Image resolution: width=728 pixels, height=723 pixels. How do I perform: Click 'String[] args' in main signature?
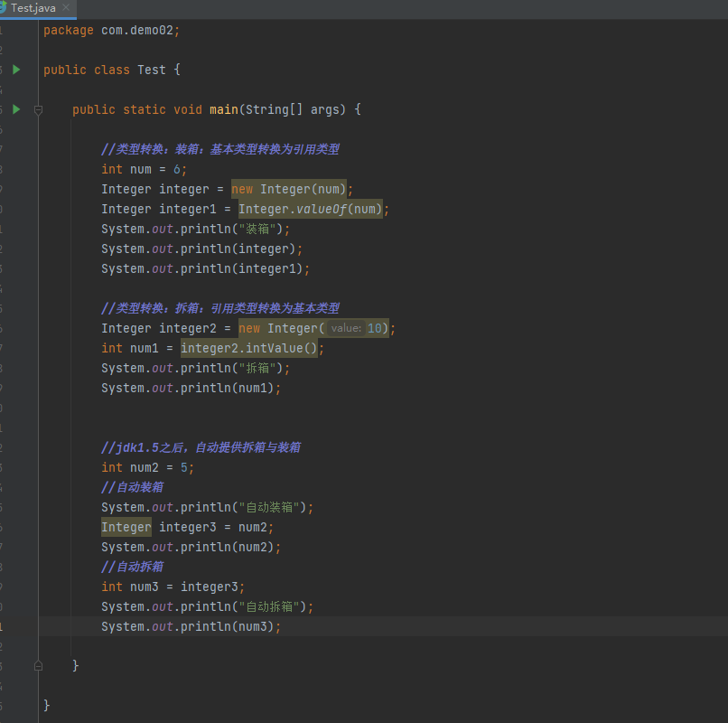pos(293,110)
